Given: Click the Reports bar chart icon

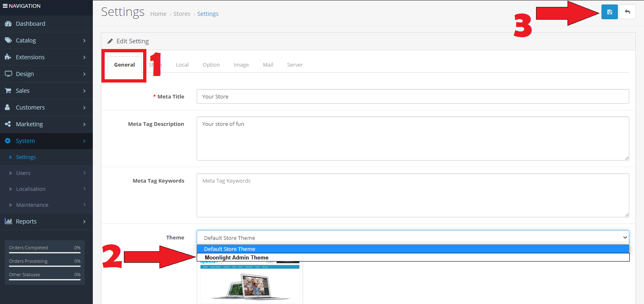Looking at the screenshot, I should [8, 221].
